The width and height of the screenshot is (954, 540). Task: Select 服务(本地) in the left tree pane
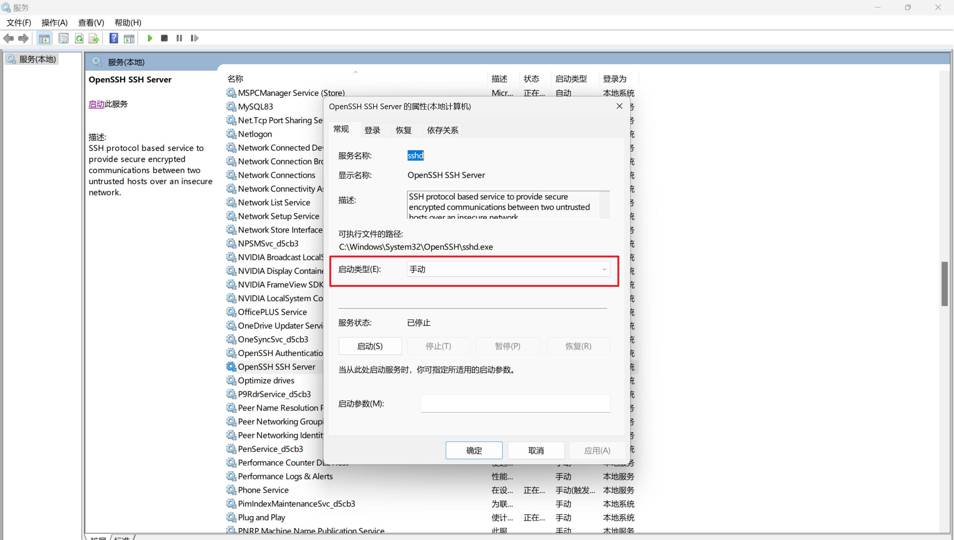click(x=37, y=60)
